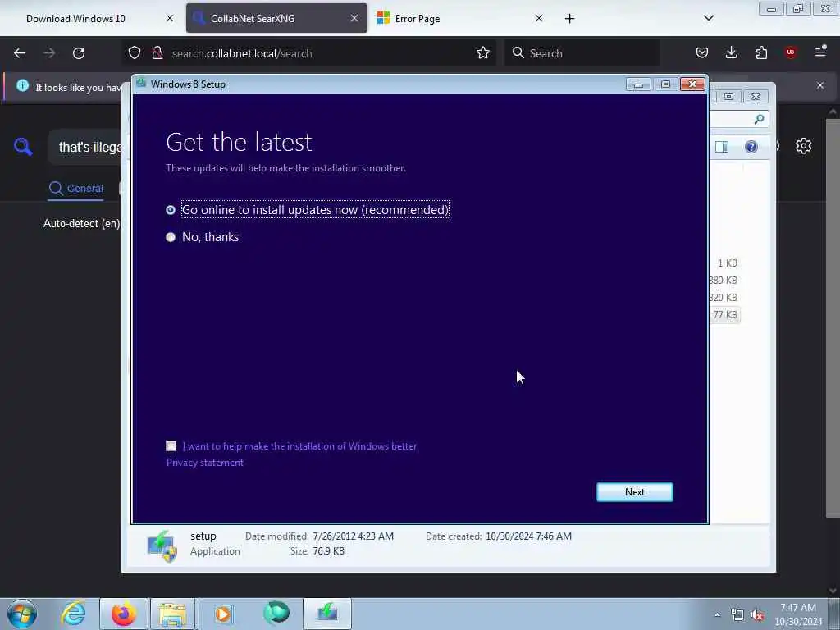This screenshot has height=630, width=840.
Task: Open the Auto-detect (en) language selector
Action: 81,223
